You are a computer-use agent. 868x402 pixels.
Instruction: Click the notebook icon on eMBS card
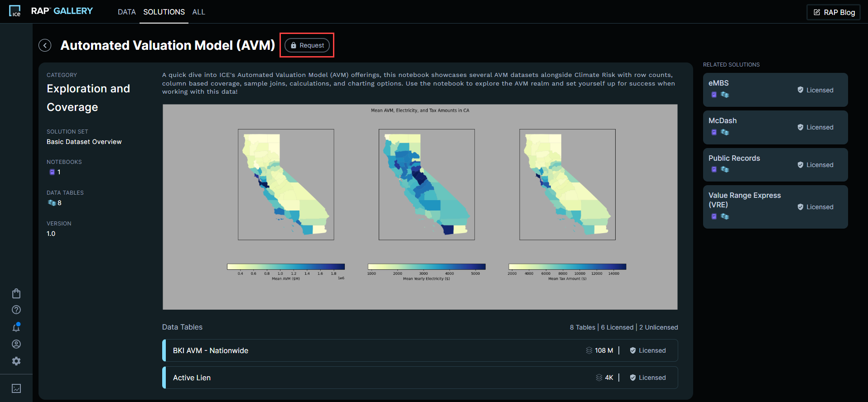tap(714, 95)
